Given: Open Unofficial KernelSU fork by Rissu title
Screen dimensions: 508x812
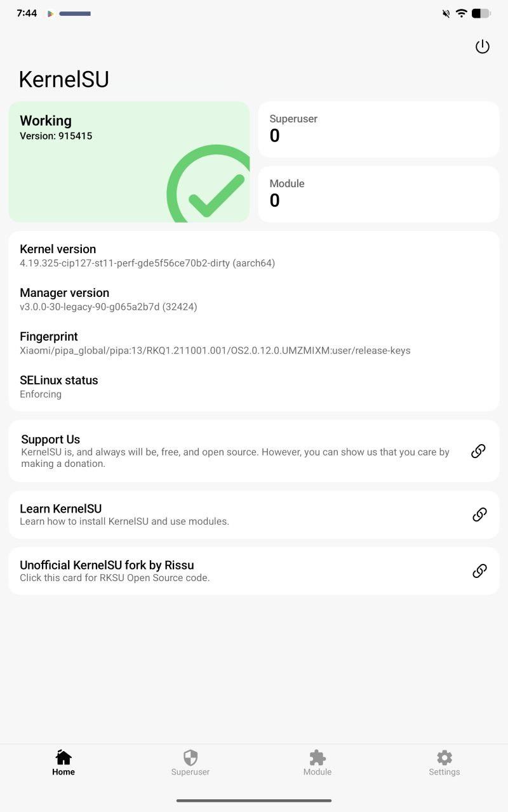Looking at the screenshot, I should (x=107, y=565).
